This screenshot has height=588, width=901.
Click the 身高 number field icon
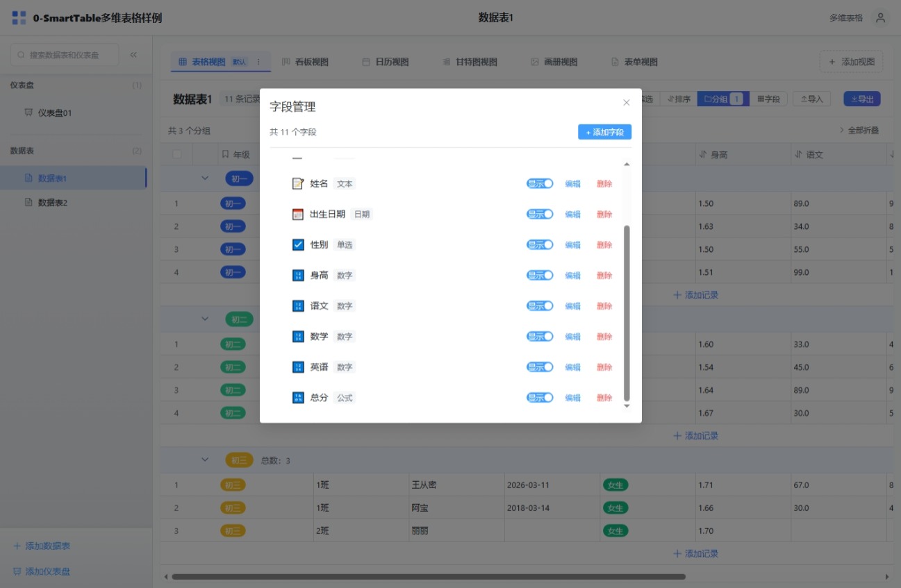coord(298,276)
